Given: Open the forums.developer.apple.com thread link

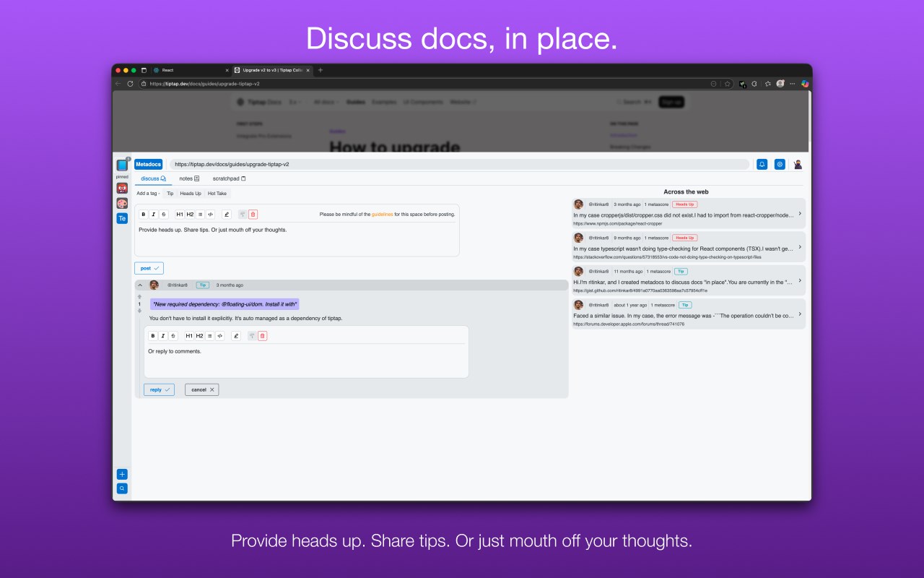Looking at the screenshot, I should point(629,324).
